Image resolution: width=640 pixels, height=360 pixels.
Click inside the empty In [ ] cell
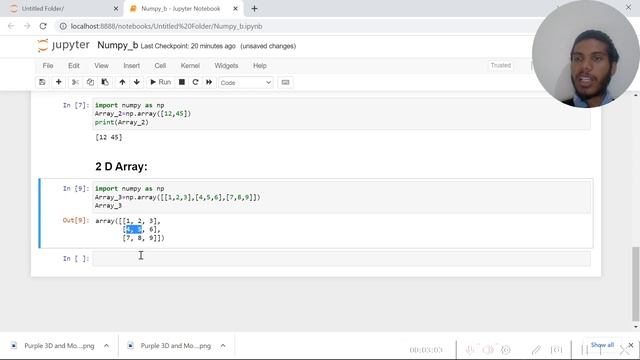point(341,259)
